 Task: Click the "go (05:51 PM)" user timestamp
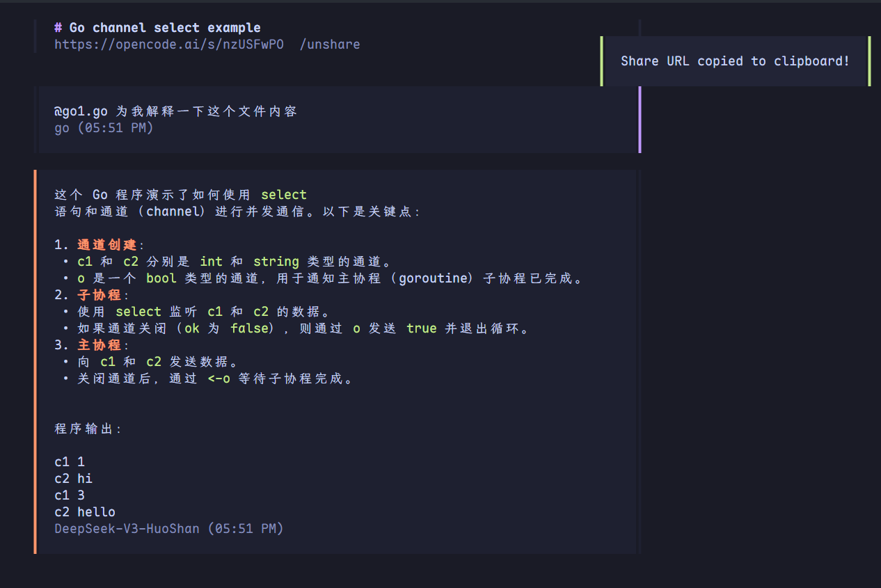[104, 128]
